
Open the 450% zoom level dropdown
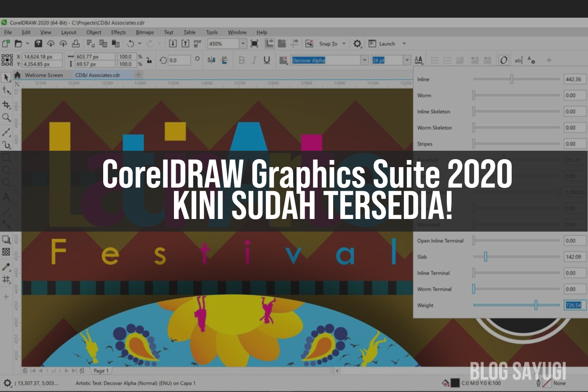[x=243, y=43]
